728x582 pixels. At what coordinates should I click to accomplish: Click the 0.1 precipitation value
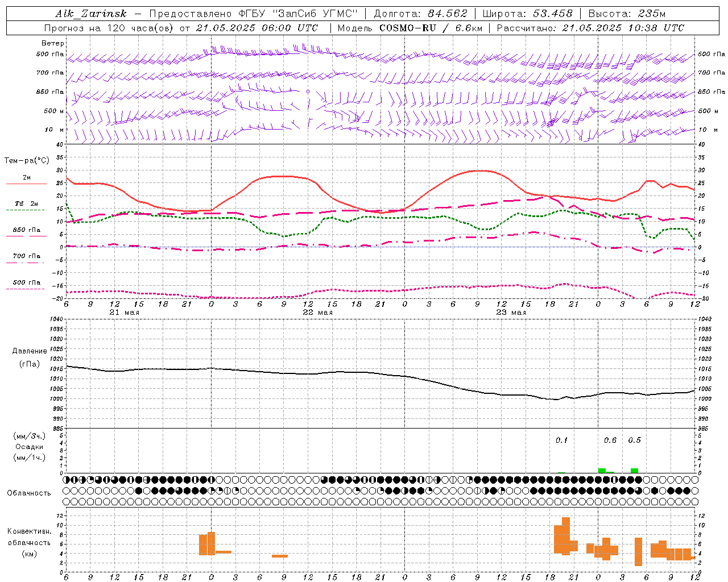click(561, 440)
